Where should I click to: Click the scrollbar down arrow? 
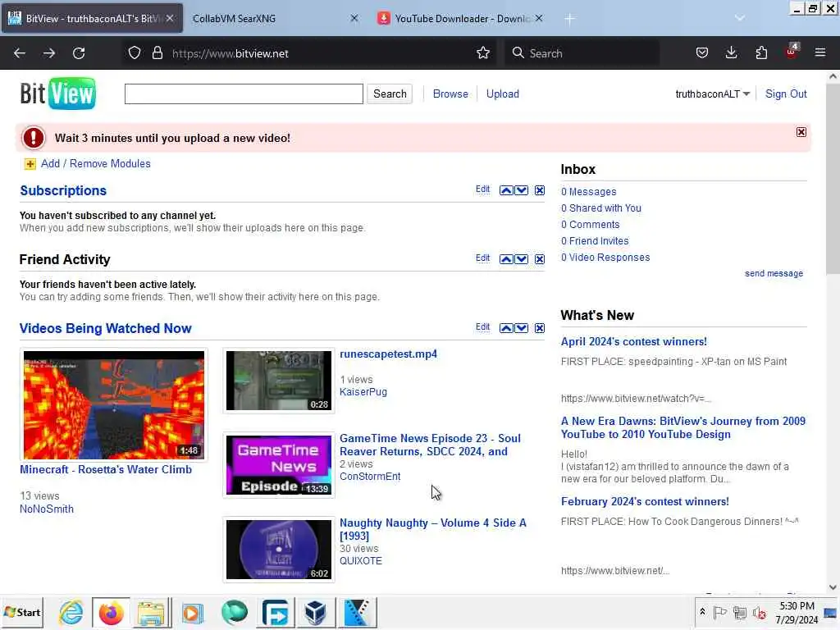(x=833, y=587)
